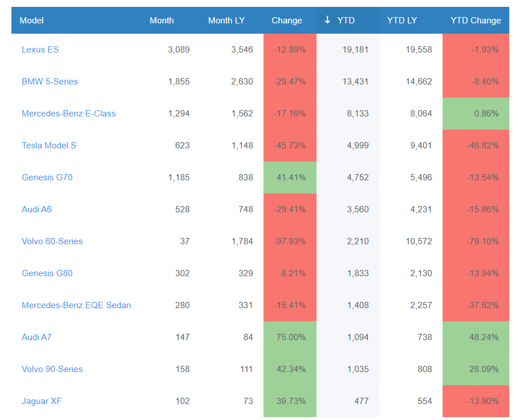Select the -45.73% change cell

tap(290, 146)
